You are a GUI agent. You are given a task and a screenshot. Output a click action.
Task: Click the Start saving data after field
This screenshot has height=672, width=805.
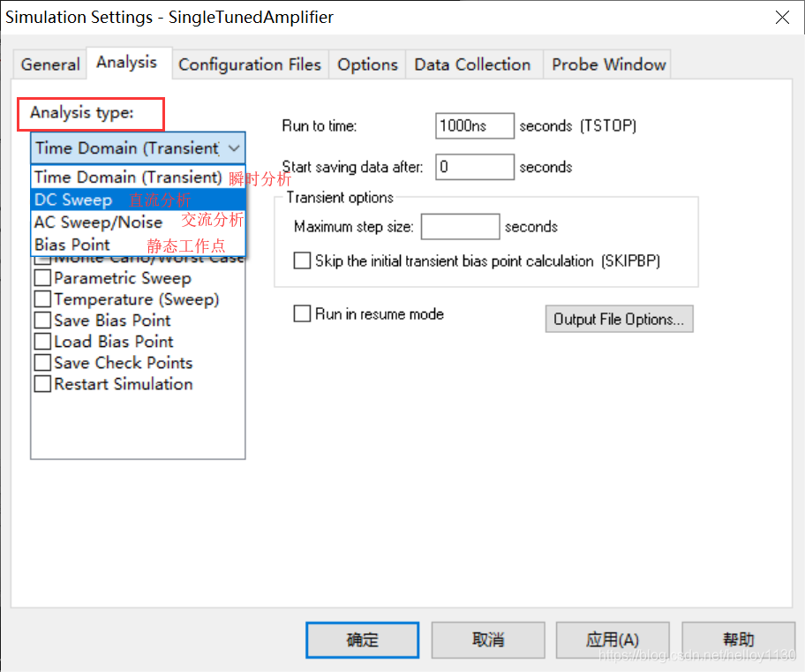(474, 167)
